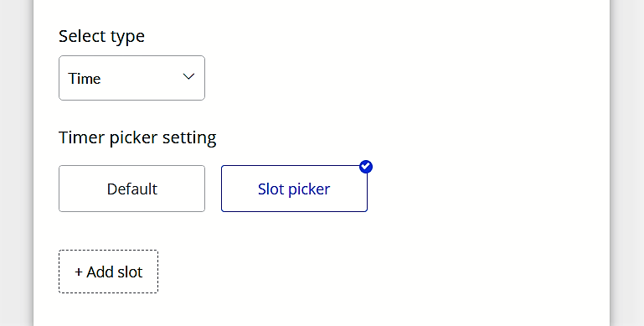Click the Timer picker setting heading

(137, 137)
